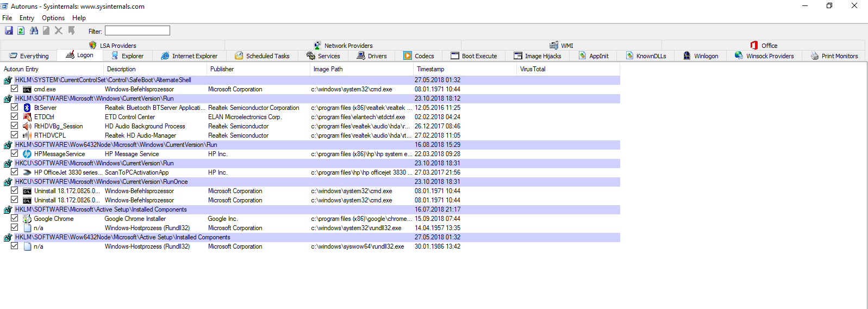The image size is (868, 309).
Task: Disable the RTHDVCPL entry checkbox
Action: click(x=15, y=135)
